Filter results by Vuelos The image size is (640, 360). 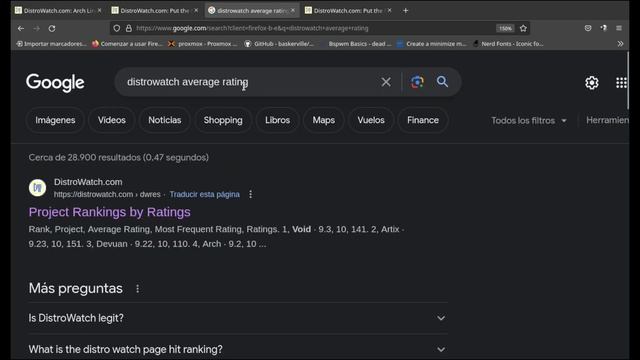click(371, 120)
